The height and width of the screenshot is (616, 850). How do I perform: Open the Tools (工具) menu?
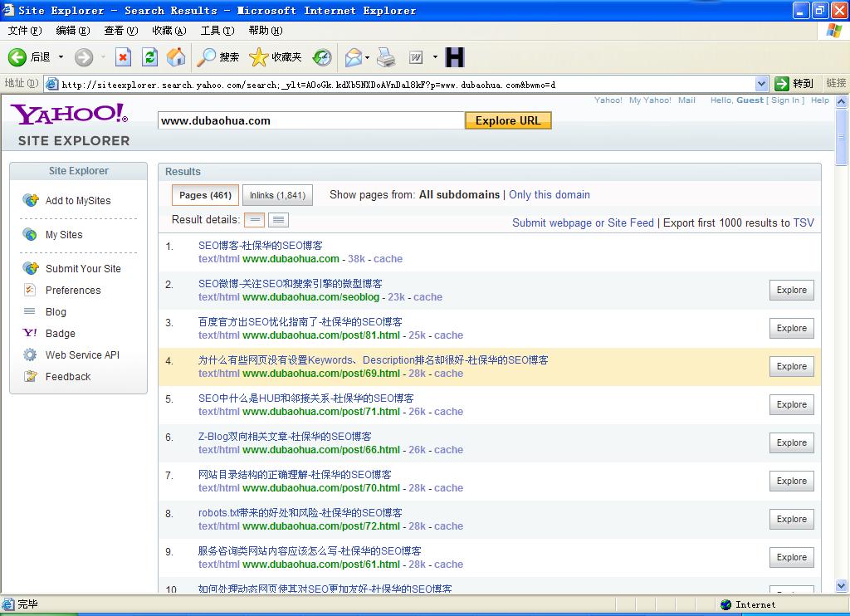pyautogui.click(x=217, y=31)
